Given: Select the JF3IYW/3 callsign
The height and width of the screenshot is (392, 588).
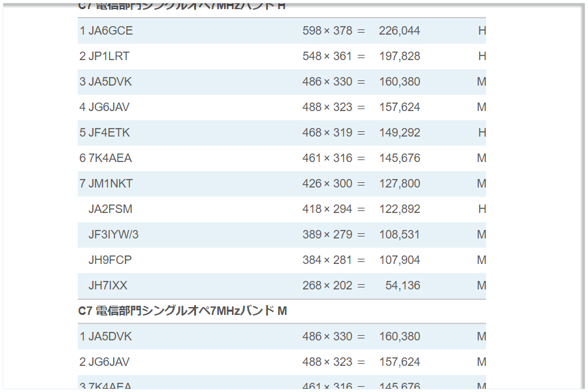Looking at the screenshot, I should coord(114,235).
